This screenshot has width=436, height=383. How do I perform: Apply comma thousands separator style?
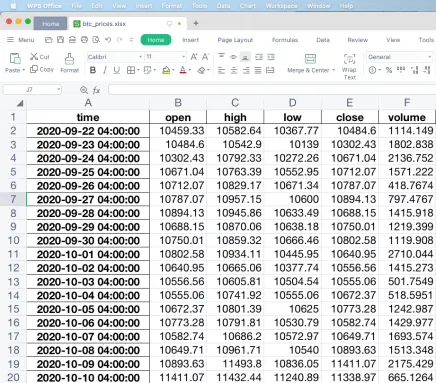pos(401,70)
